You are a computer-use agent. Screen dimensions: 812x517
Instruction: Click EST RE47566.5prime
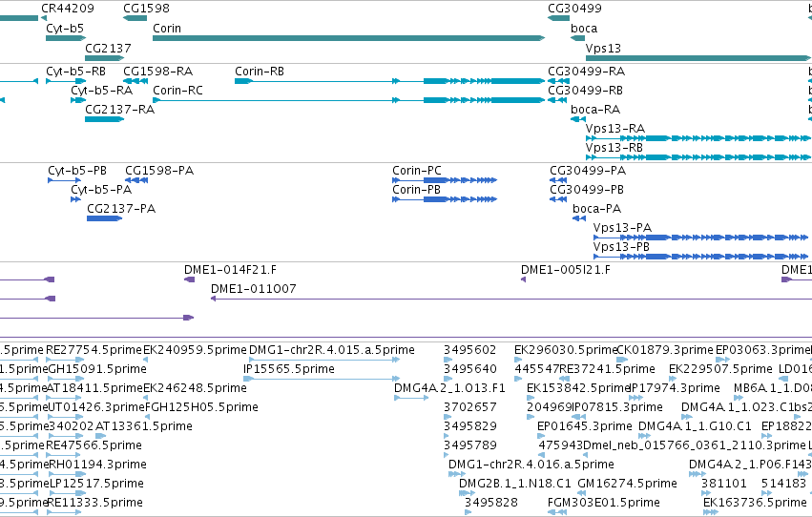(x=65, y=455)
